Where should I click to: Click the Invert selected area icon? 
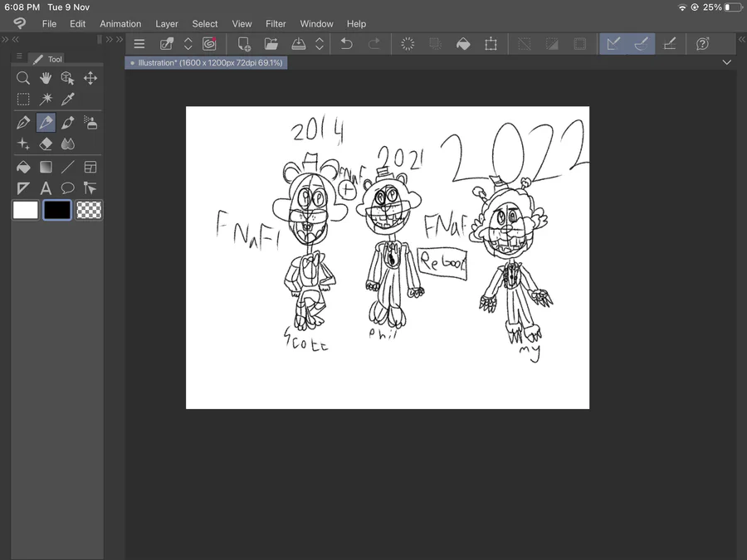(x=552, y=44)
